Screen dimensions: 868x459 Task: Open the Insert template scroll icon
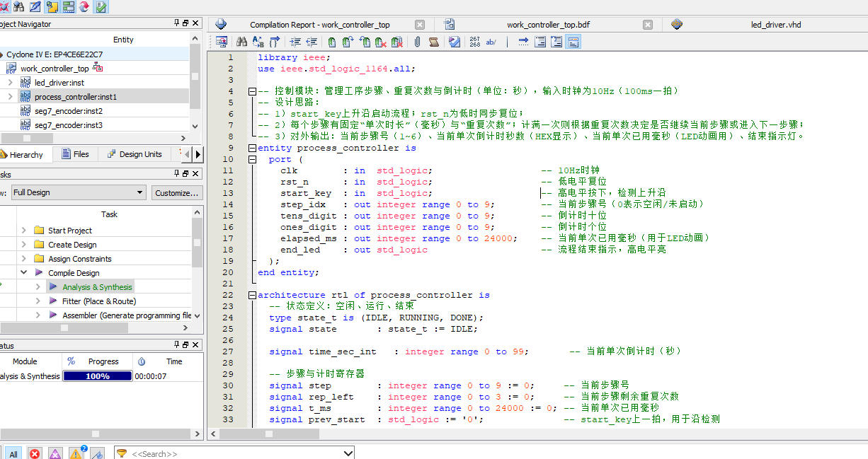coord(434,42)
